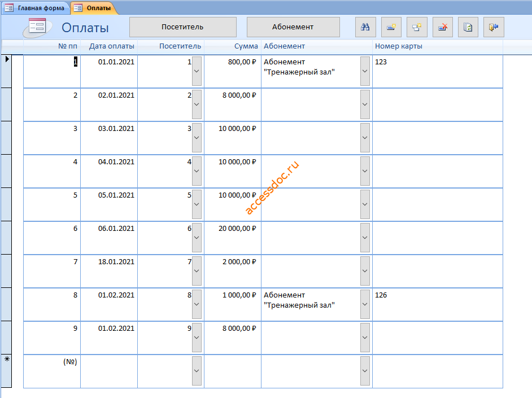Select the new record row marked with asterisk
This screenshot has height=398, width=532.
[6, 371]
